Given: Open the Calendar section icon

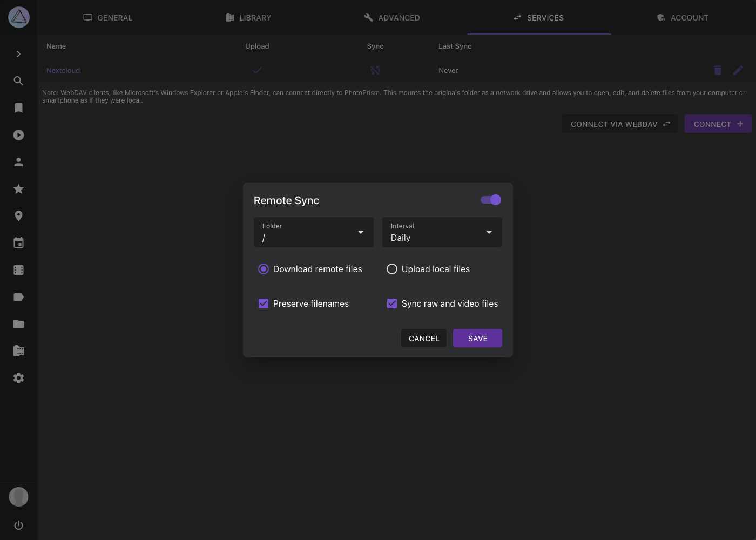Looking at the screenshot, I should coord(18,242).
